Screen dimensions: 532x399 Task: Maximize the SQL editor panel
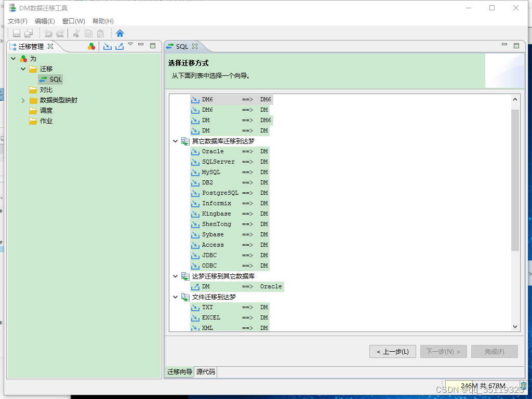point(516,46)
